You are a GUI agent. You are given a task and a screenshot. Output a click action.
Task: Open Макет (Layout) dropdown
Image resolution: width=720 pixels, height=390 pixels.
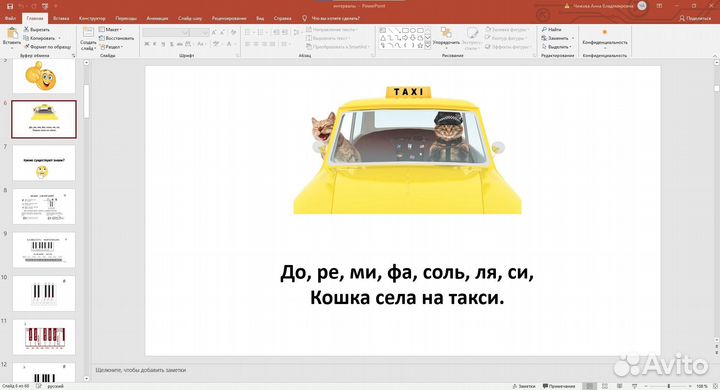click(110, 29)
